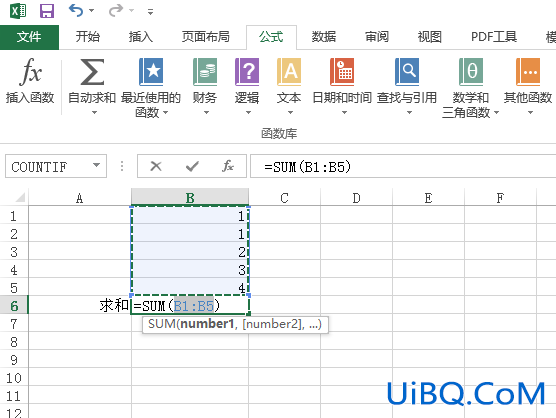Viewport: 556px width, 418px height.
Task: Click cell B1 containing 1
Action: click(x=190, y=216)
